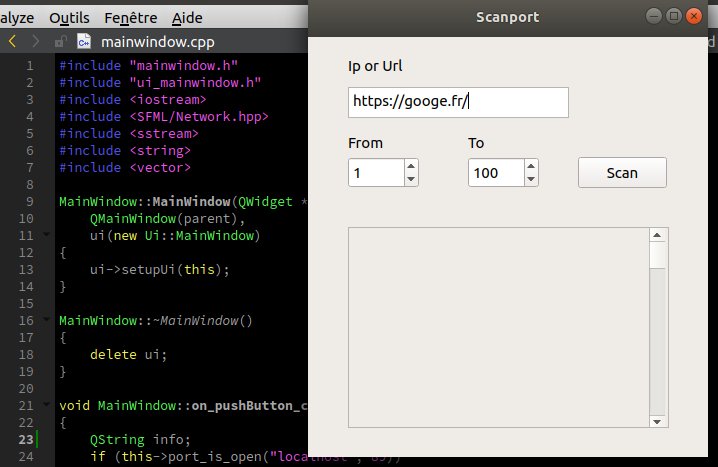
Task: Click the 'ui(new Ui::MainWindow)' code line
Action: (175, 236)
